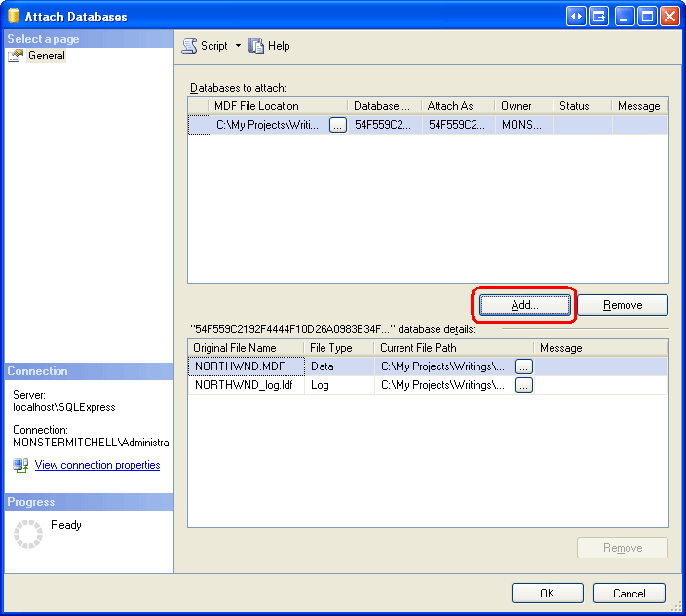Browse path for NORTHWND.MDF file
The height and width of the screenshot is (616, 686).
pos(524,366)
